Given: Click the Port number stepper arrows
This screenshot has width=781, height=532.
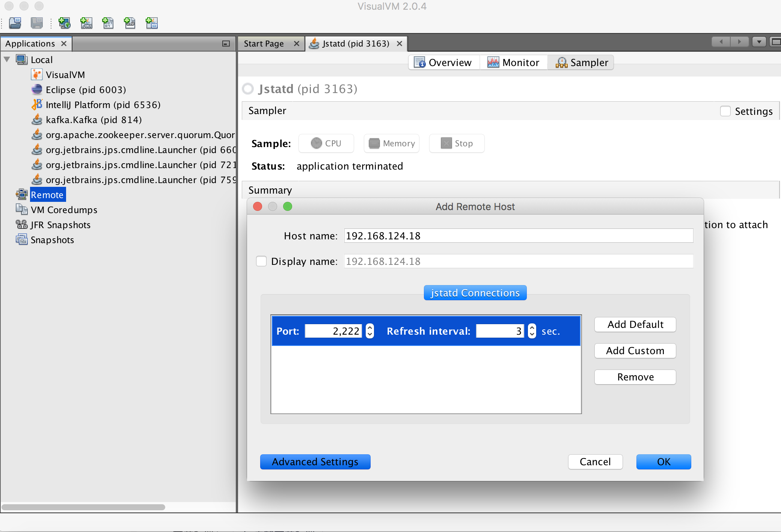Looking at the screenshot, I should [370, 331].
